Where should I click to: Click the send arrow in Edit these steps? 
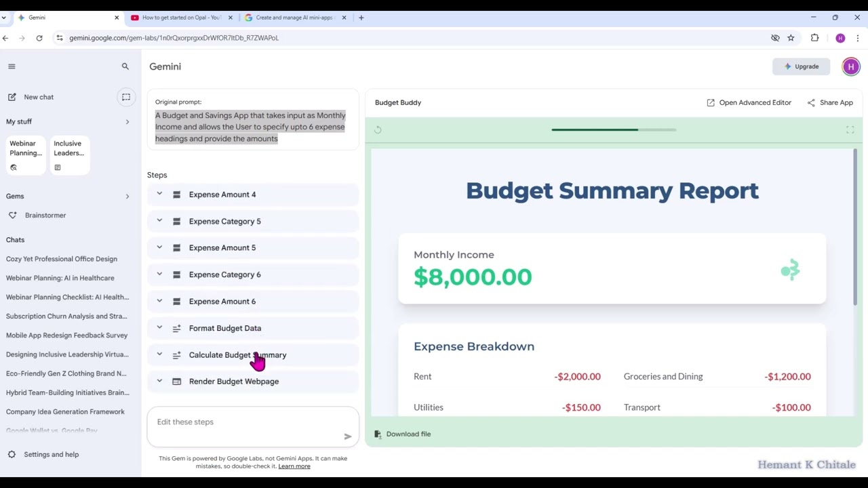[348, 436]
